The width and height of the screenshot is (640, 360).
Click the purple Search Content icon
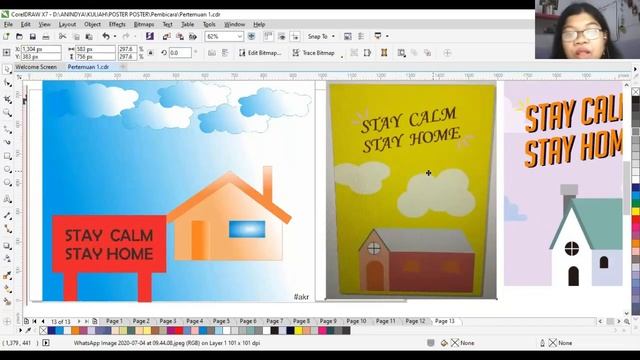coord(149,36)
